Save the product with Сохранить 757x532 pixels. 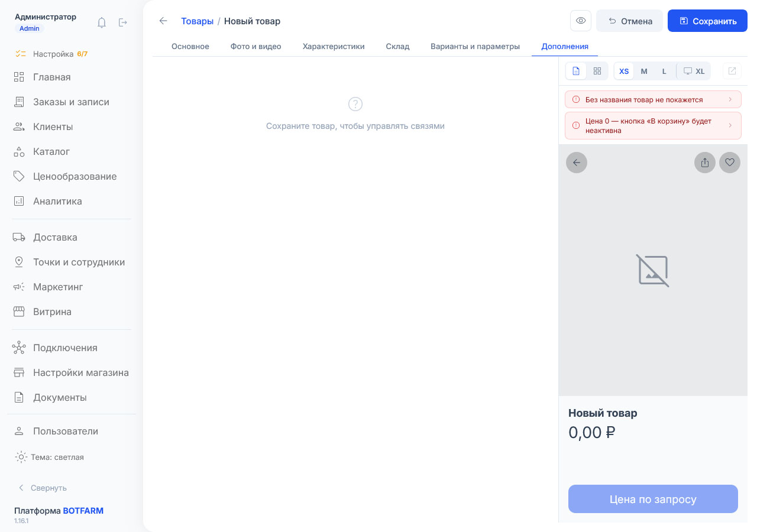707,21
